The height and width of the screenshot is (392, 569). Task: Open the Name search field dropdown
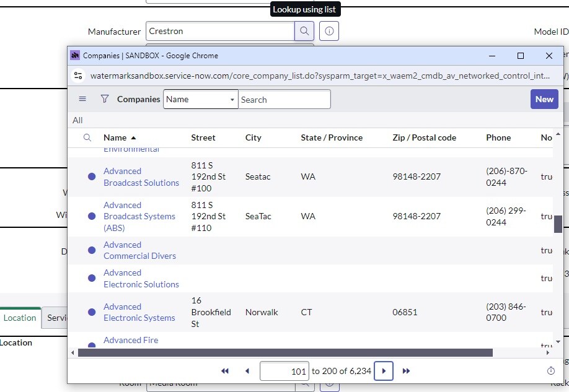(201, 99)
